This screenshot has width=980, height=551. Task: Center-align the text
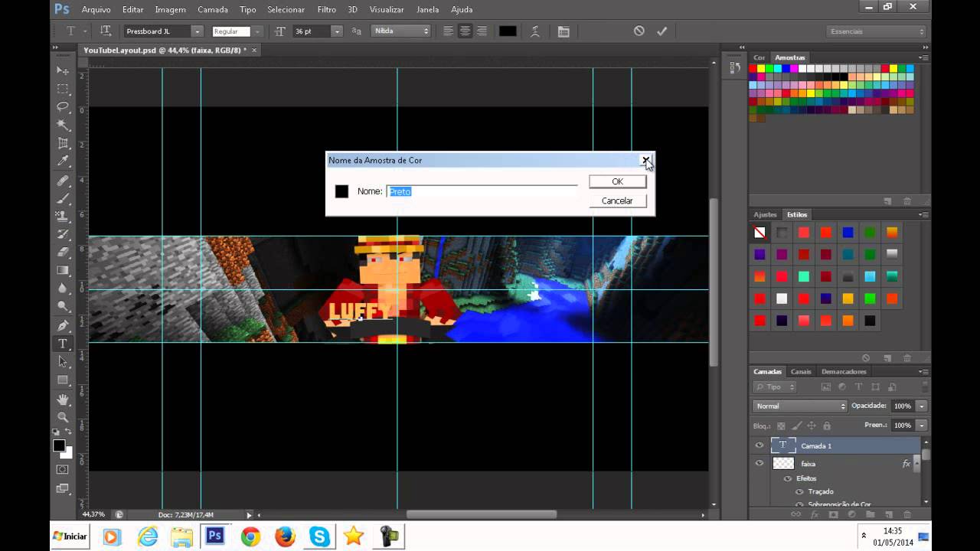(465, 31)
